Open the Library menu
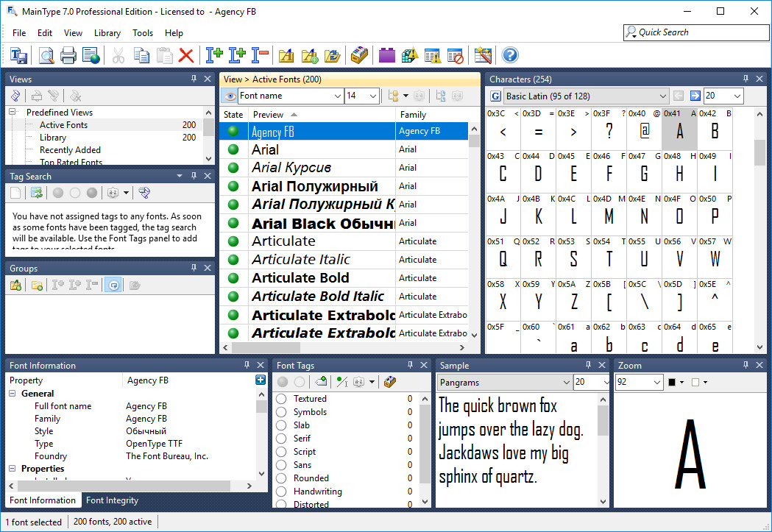 [x=107, y=33]
